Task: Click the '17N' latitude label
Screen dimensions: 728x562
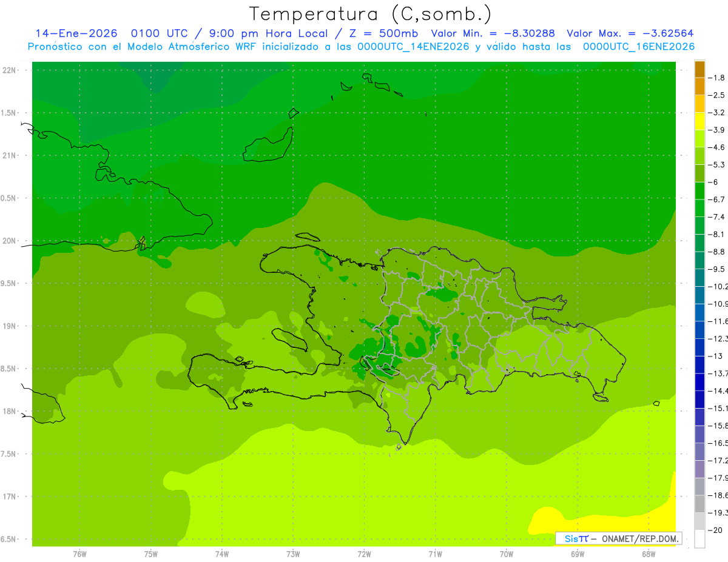Action: tap(9, 497)
